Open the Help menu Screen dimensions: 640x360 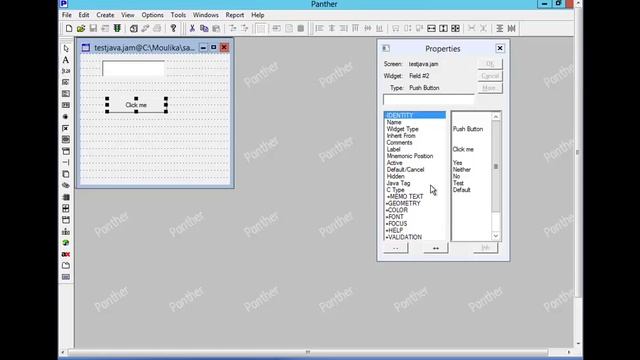pyautogui.click(x=258, y=15)
